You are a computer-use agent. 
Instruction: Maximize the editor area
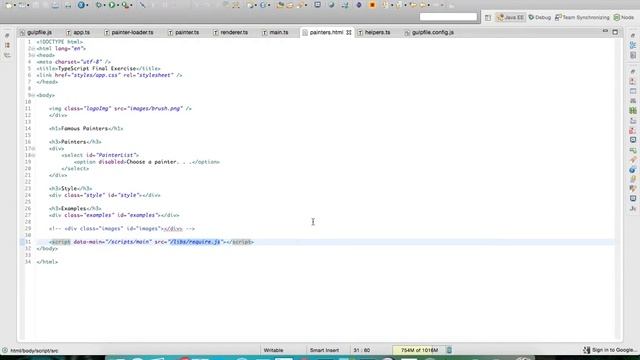coord(615,32)
